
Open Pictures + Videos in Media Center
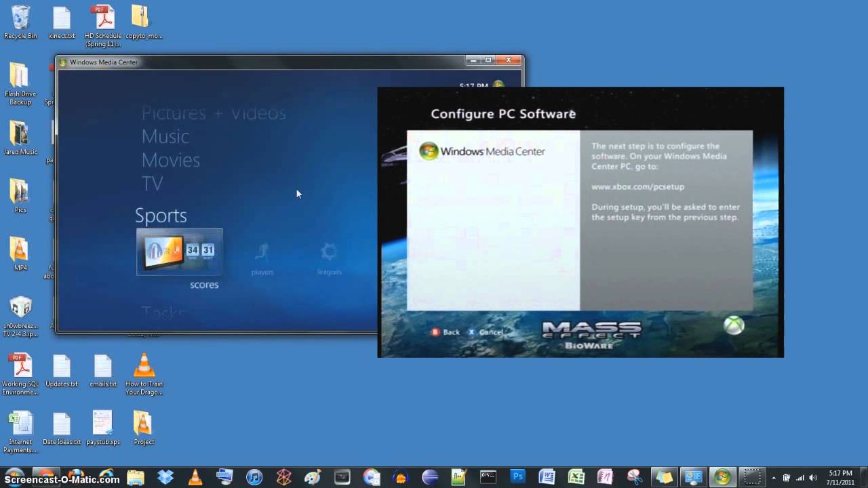click(214, 113)
